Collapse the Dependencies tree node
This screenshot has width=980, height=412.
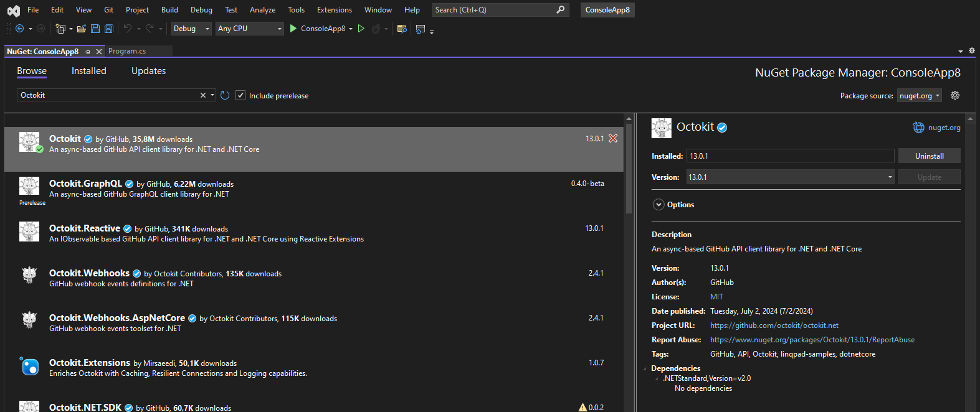[645, 368]
